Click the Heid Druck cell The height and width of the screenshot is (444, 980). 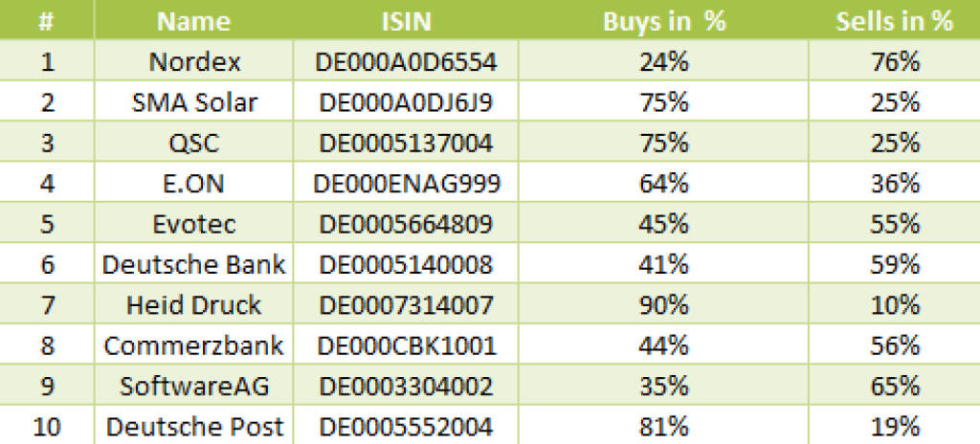[194, 305]
